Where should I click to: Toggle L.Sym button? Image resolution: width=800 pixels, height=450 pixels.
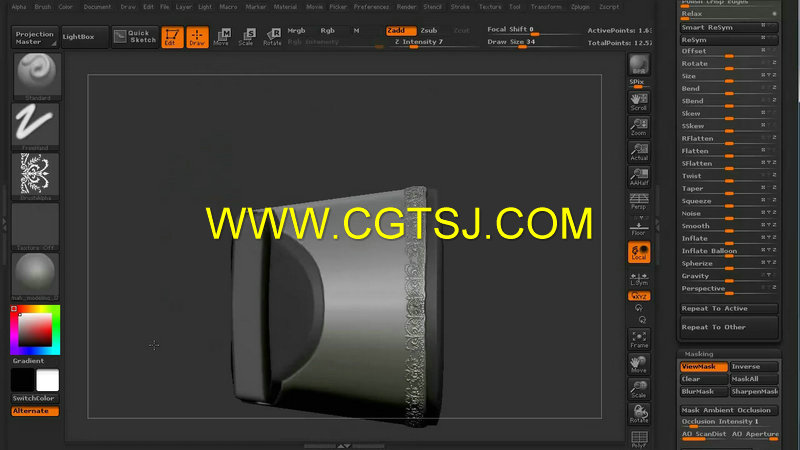coord(639,279)
